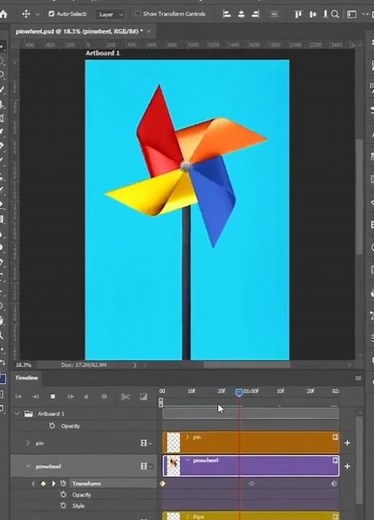
Task: Collapse the Artboard 1 track group
Action: pyautogui.click(x=17, y=414)
